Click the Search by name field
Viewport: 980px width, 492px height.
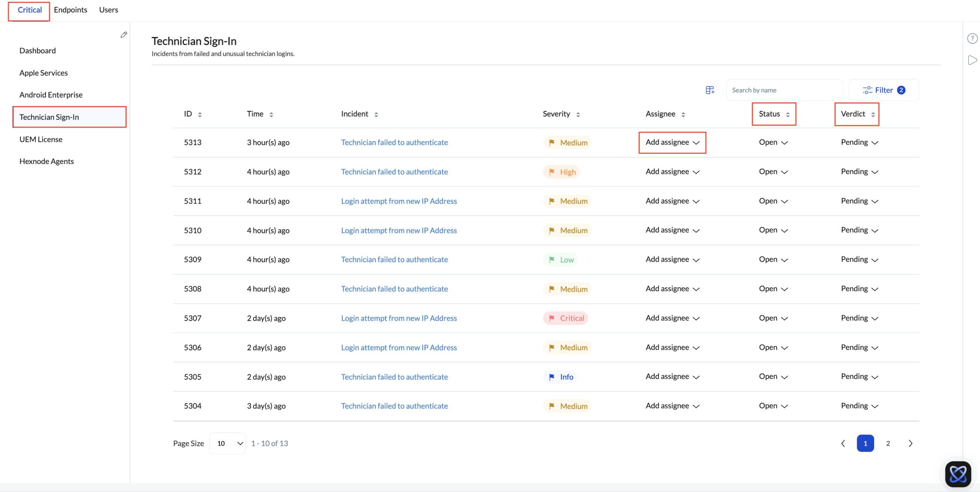tap(784, 90)
